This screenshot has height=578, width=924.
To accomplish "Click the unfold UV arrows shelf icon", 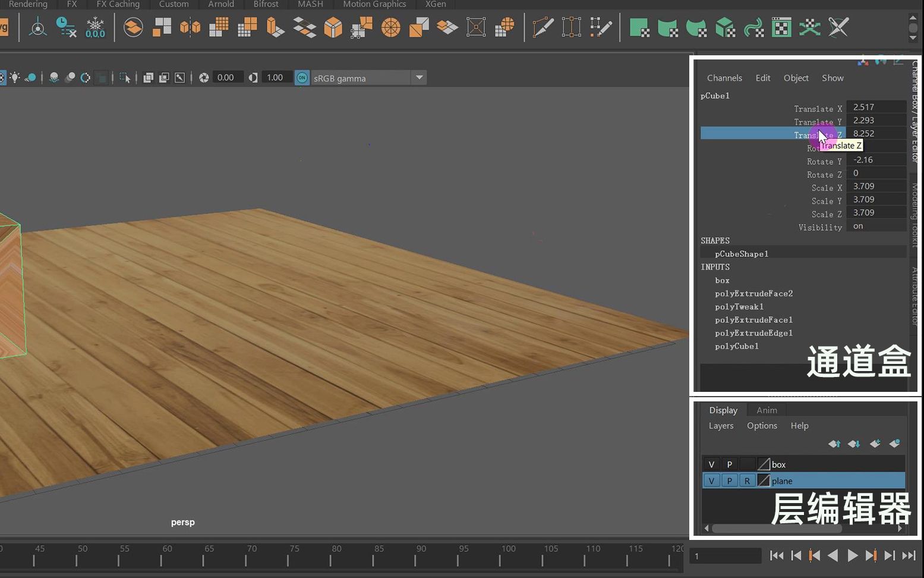I will point(809,27).
